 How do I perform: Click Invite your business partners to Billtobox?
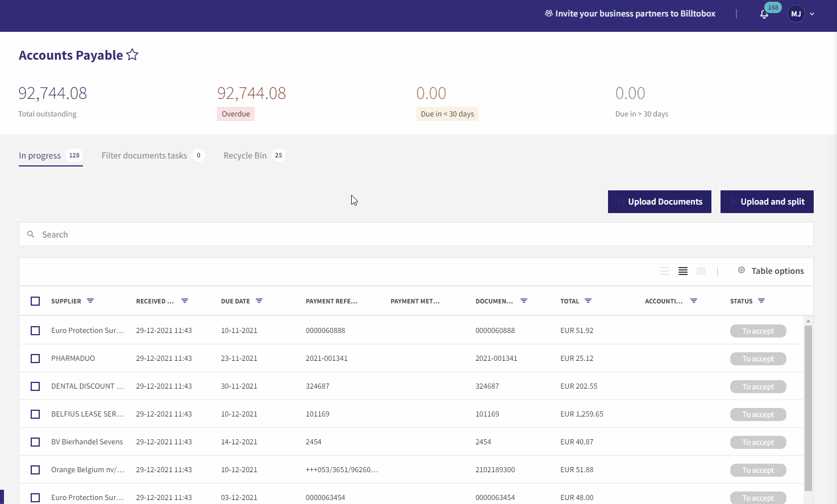[x=630, y=14]
